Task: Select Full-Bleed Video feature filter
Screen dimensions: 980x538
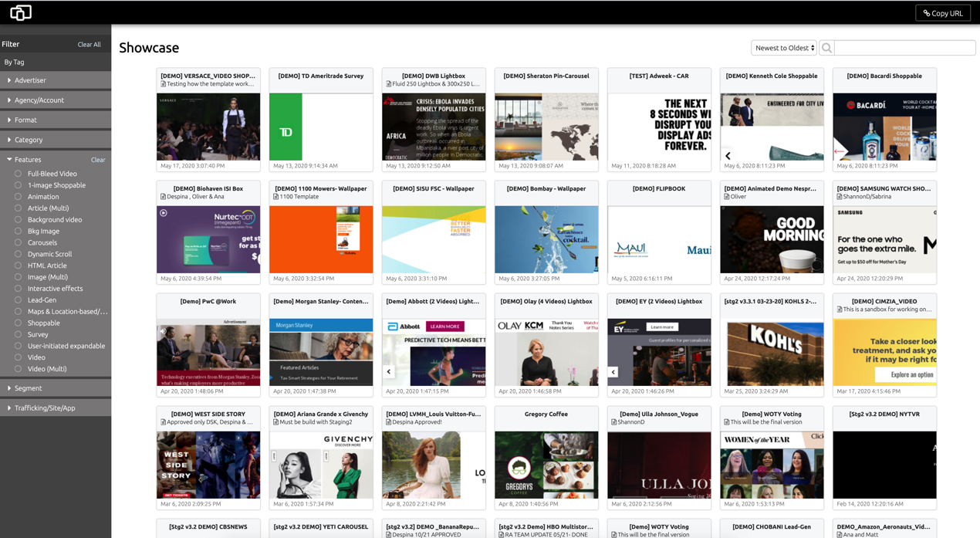Action: 18,174
